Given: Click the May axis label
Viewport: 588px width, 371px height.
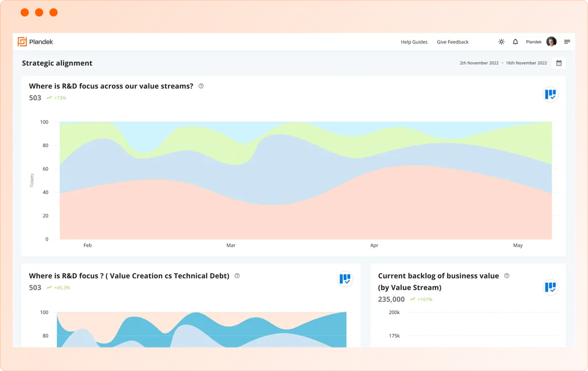Looking at the screenshot, I should click(x=518, y=246).
